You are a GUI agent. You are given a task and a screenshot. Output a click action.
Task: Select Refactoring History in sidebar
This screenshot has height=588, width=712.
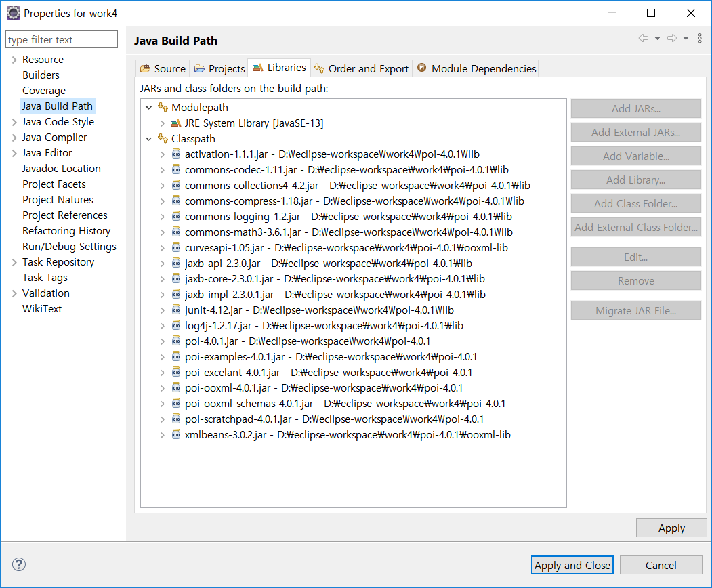click(66, 230)
